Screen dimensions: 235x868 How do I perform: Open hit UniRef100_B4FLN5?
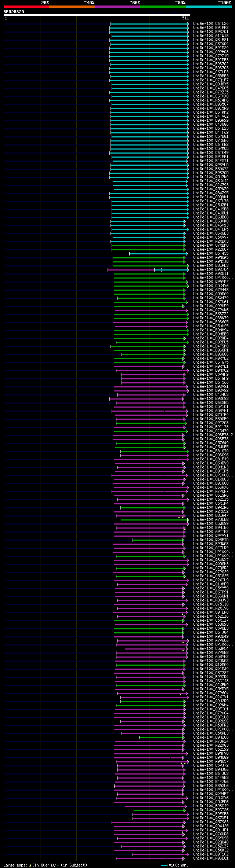tap(211, 229)
